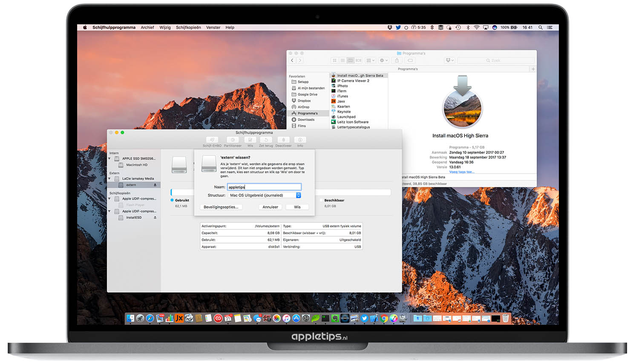Open the Wijzig menu
This screenshot has height=364, width=639.
click(165, 27)
